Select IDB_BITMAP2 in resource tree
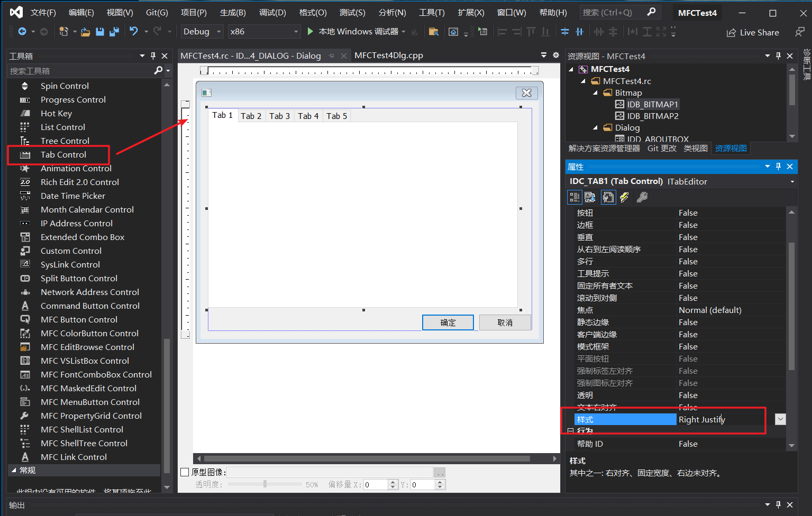This screenshot has width=812, height=516. point(652,116)
